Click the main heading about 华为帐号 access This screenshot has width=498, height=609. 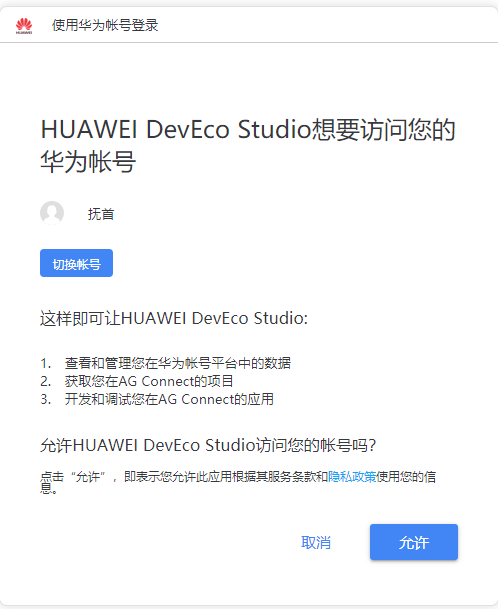[248, 145]
